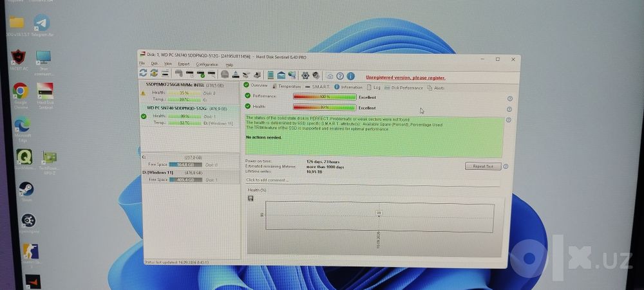Image resolution: width=644 pixels, height=290 pixels.
Task: Click the Health 99% progress bar
Action: 325,107
